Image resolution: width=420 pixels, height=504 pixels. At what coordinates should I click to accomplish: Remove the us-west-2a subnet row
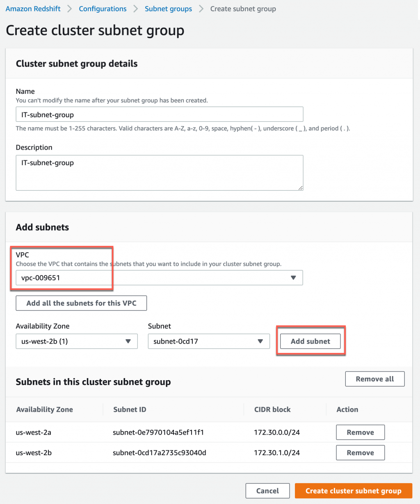[360, 432]
